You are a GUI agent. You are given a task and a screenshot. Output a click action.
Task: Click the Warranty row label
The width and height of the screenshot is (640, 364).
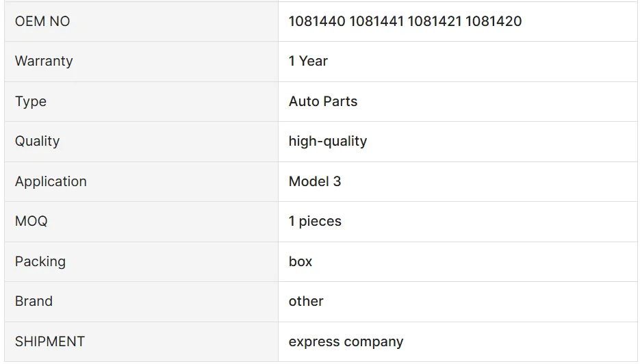[x=44, y=61]
